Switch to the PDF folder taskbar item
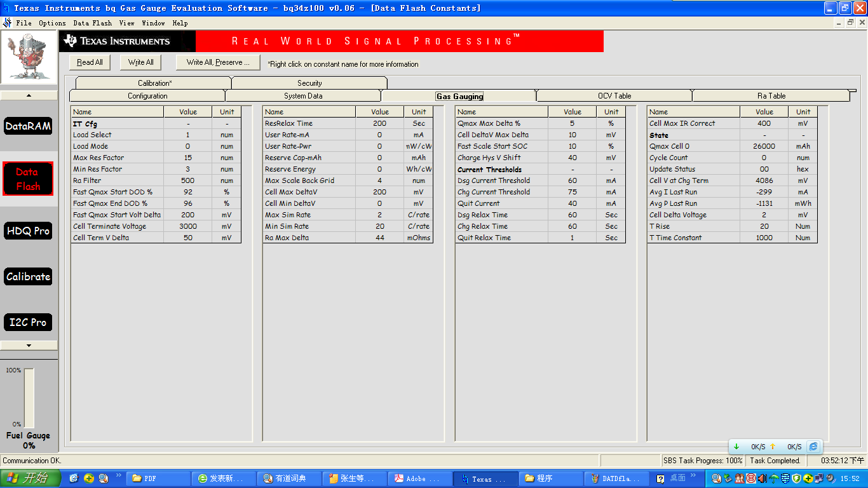This screenshot has width=868, height=488. (159, 478)
